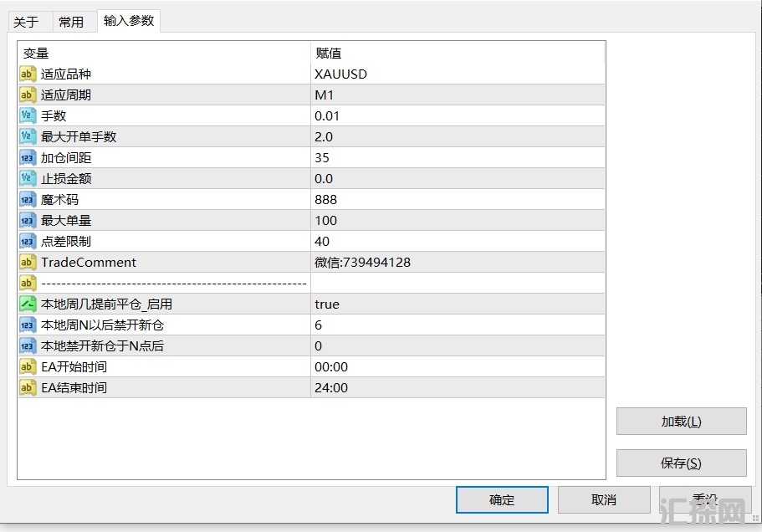Click the string icon beside TradeComment
762x532 pixels.
tap(28, 262)
